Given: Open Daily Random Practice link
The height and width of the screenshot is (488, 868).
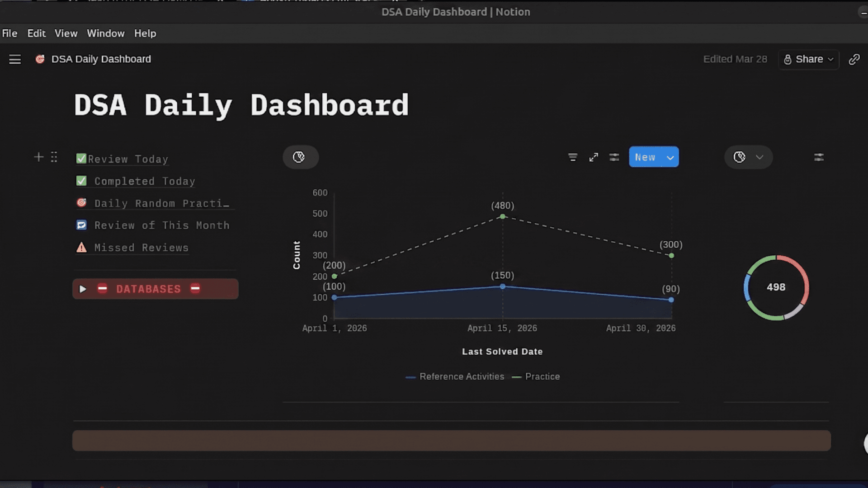Looking at the screenshot, I should tap(162, 203).
